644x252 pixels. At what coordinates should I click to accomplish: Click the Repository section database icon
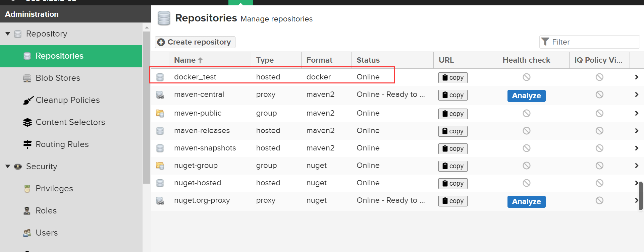pyautogui.click(x=18, y=34)
